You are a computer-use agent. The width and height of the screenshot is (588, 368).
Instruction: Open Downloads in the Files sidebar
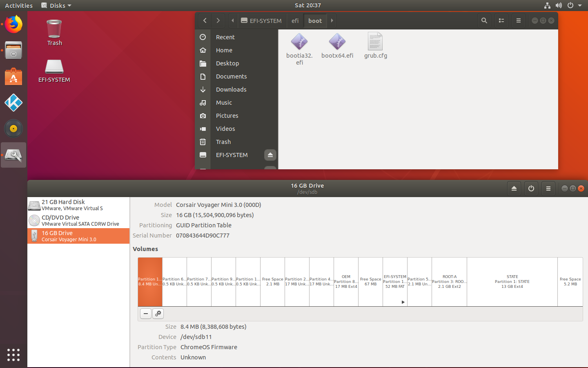236,90
